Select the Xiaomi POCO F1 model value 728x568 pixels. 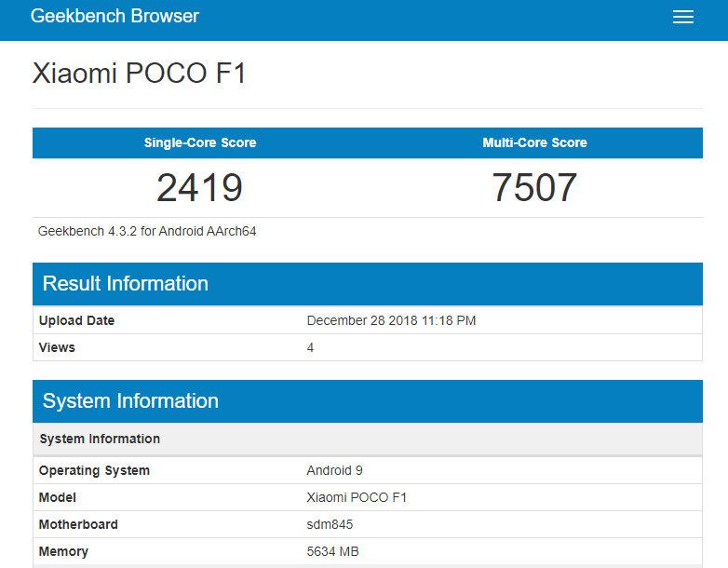[x=357, y=497]
